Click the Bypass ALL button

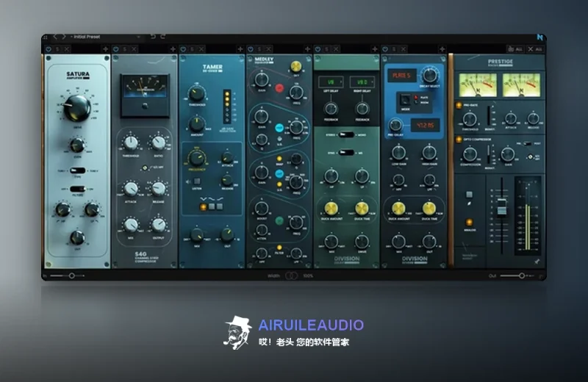click(515, 49)
